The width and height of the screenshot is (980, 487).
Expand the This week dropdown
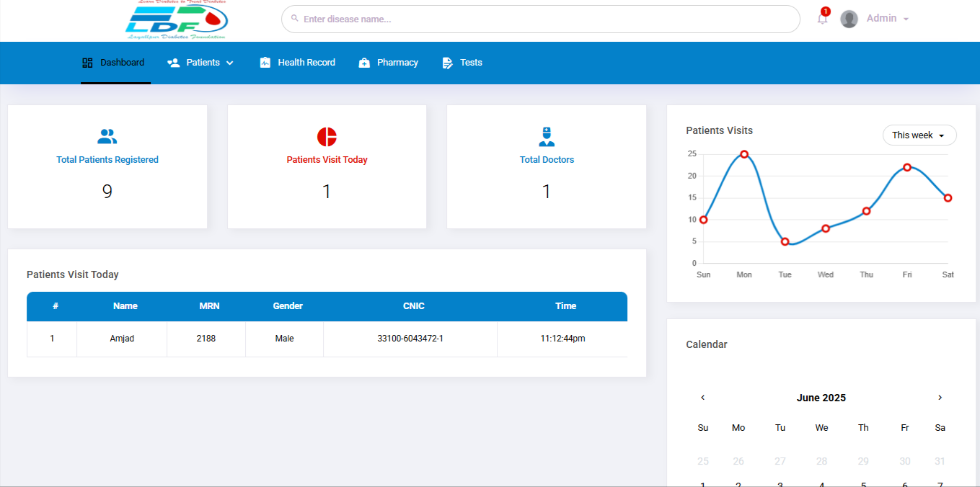919,135
